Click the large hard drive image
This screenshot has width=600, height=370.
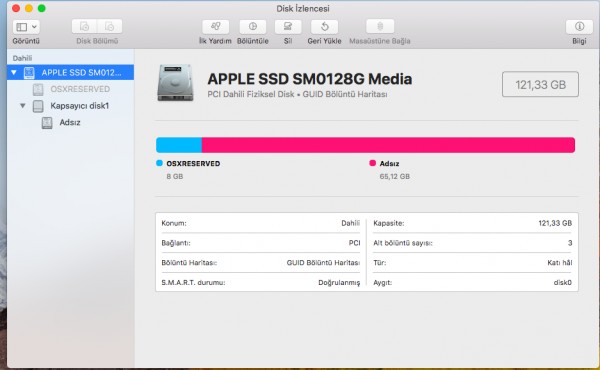(175, 83)
